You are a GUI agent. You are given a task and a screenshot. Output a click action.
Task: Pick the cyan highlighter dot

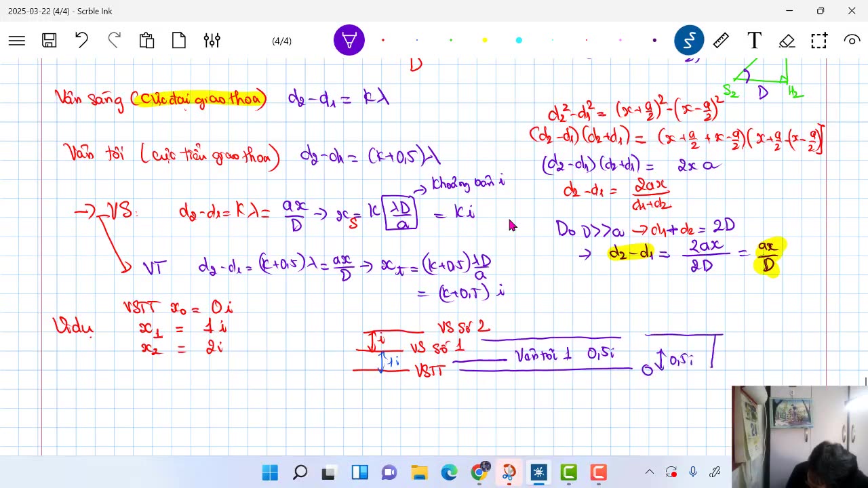pyautogui.click(x=519, y=41)
